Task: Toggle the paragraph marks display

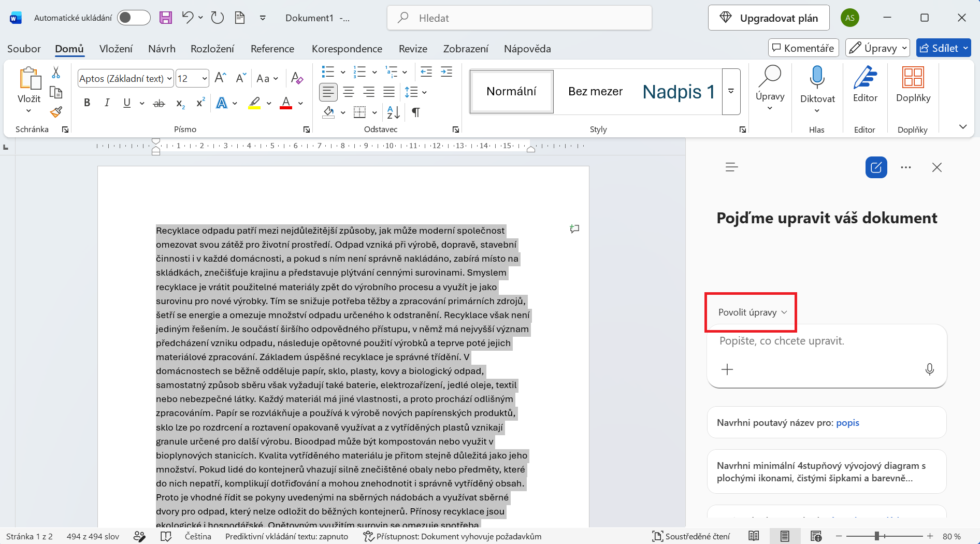Action: tap(415, 112)
